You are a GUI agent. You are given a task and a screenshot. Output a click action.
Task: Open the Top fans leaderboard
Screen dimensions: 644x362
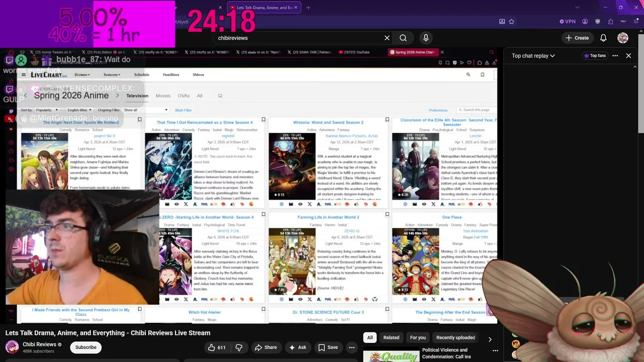point(594,56)
